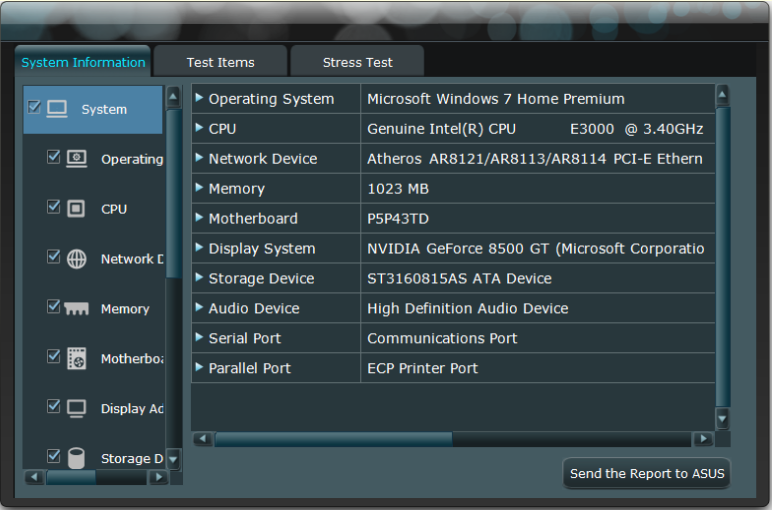Open the Stress Test tab

click(357, 62)
